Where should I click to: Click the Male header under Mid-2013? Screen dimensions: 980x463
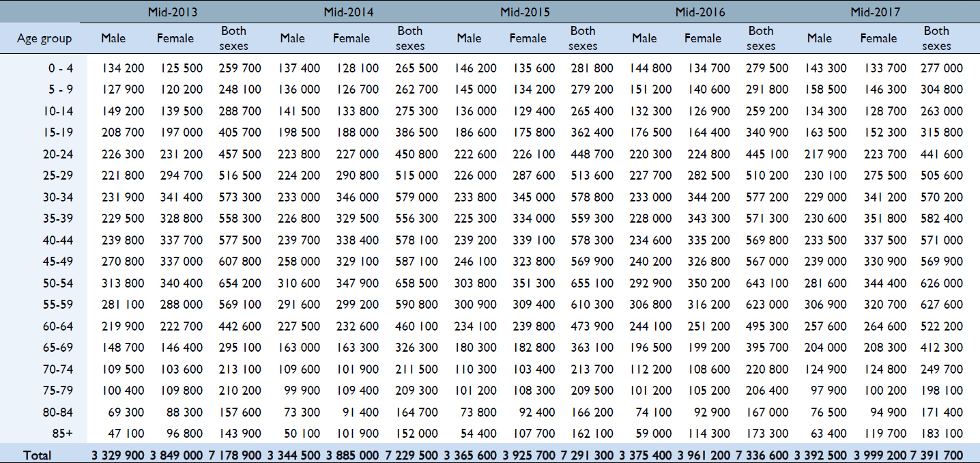point(113,38)
